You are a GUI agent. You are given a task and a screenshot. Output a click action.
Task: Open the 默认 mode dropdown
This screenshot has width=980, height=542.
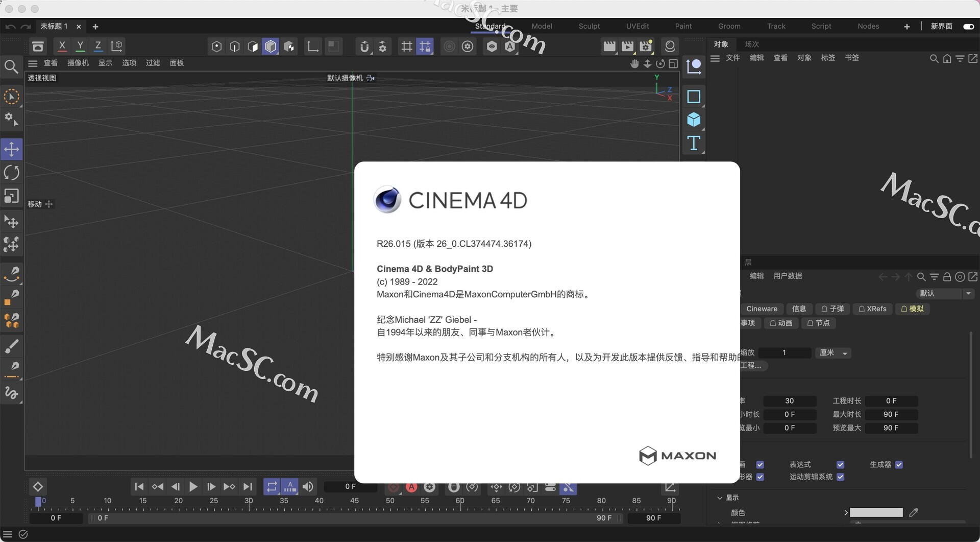click(x=945, y=293)
